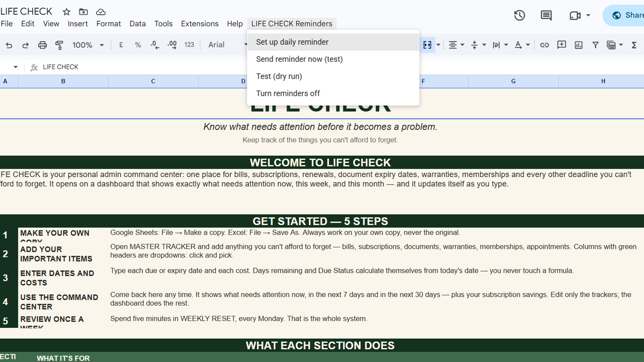Choose Test (dry run)
Viewport: 644px width, 362px height.
[333, 76]
